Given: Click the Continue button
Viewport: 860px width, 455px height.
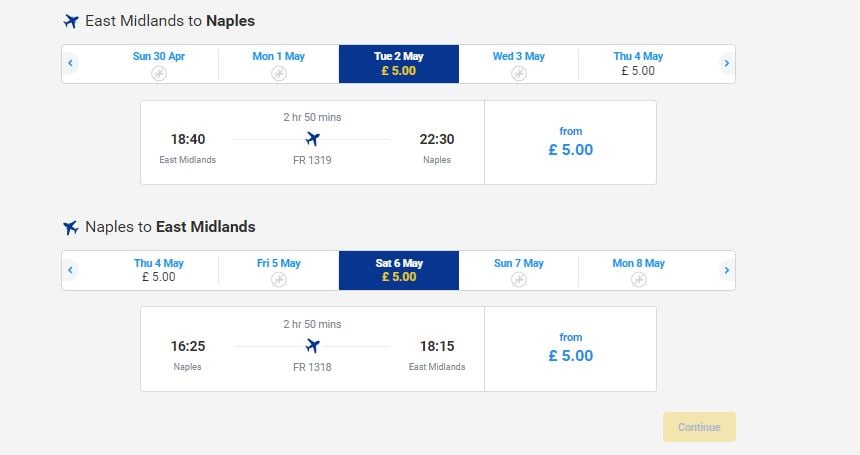Looking at the screenshot, I should [x=699, y=427].
